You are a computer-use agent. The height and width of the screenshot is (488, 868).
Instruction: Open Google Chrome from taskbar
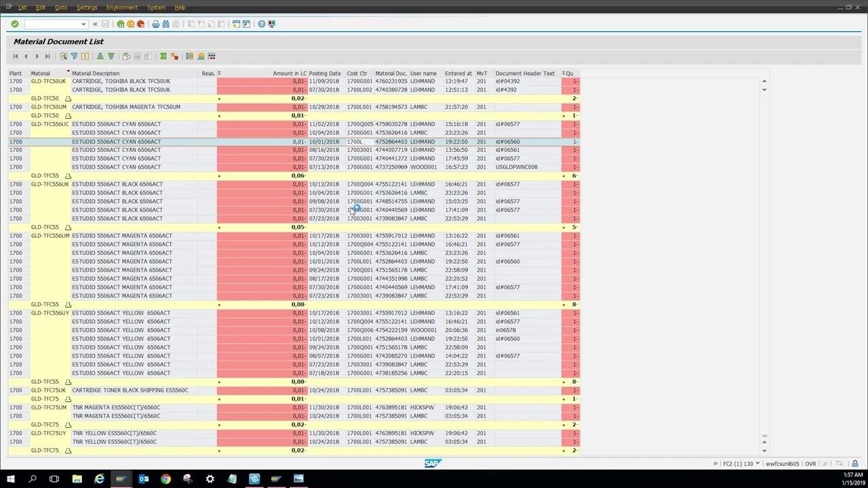click(165, 479)
